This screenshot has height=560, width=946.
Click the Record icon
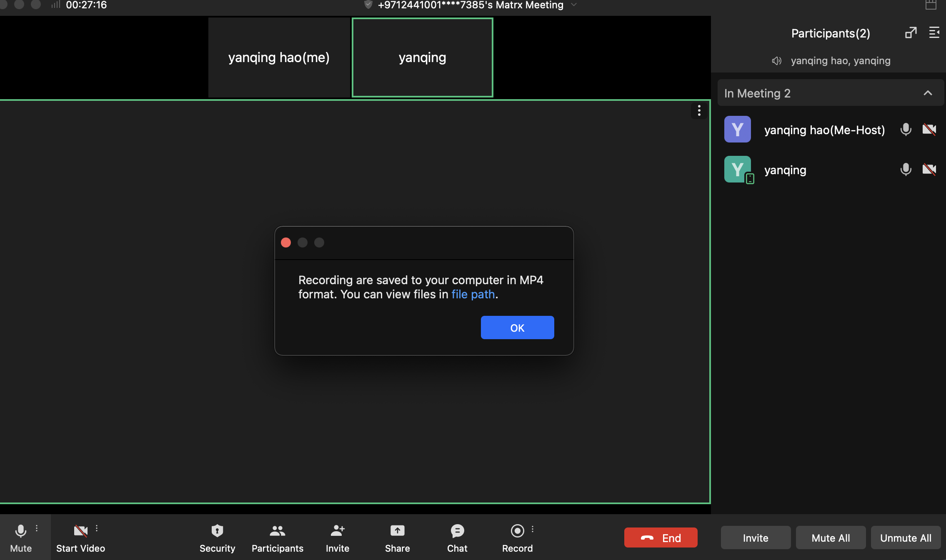(517, 531)
